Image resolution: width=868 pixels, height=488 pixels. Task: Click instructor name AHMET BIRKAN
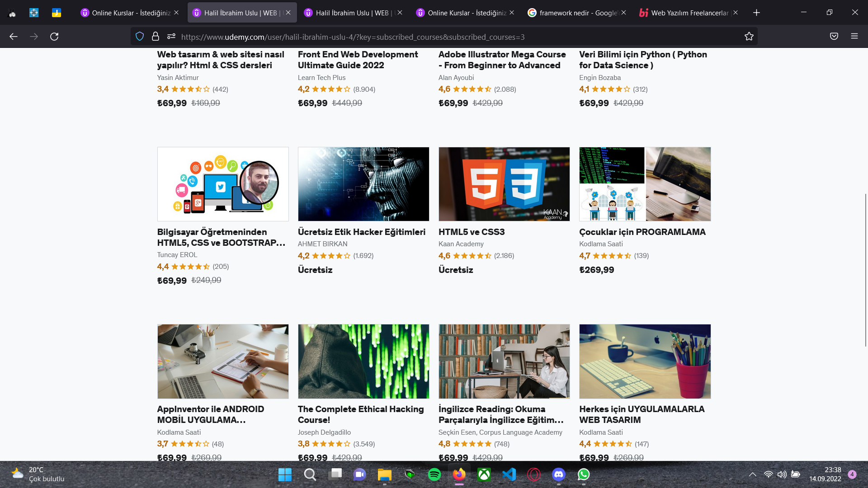[x=323, y=244]
